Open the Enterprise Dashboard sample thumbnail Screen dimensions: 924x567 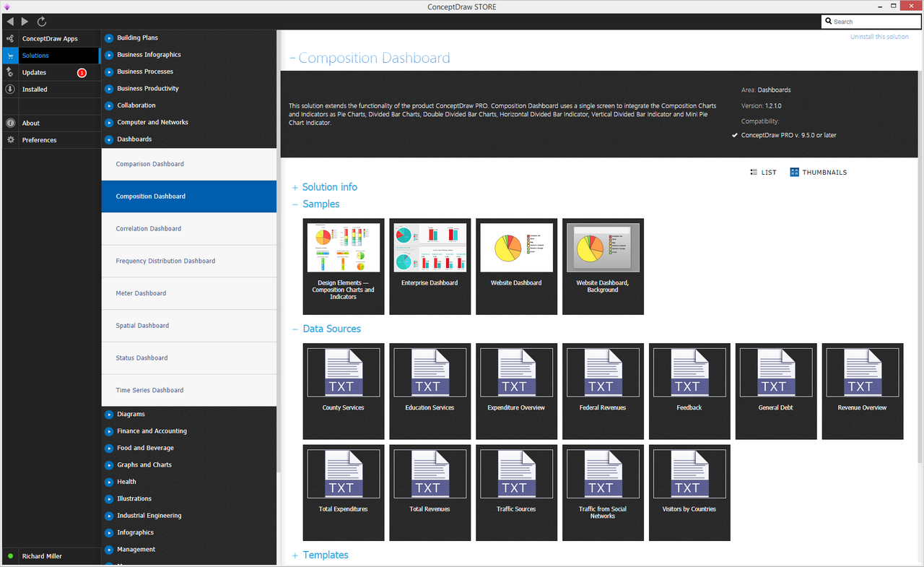coord(430,266)
